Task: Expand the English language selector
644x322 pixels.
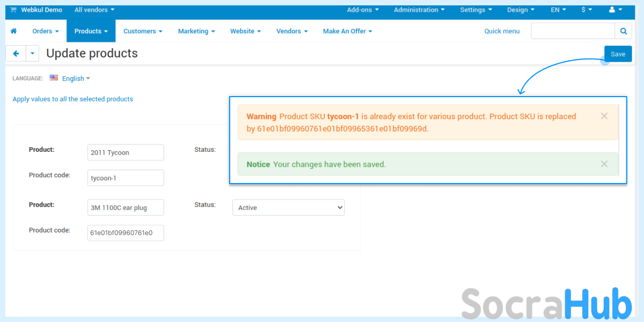Action: point(76,78)
